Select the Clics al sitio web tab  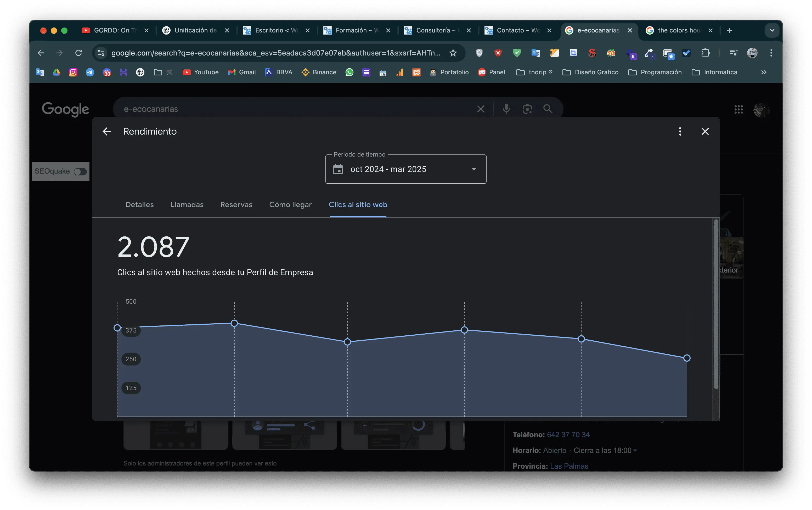(x=358, y=205)
